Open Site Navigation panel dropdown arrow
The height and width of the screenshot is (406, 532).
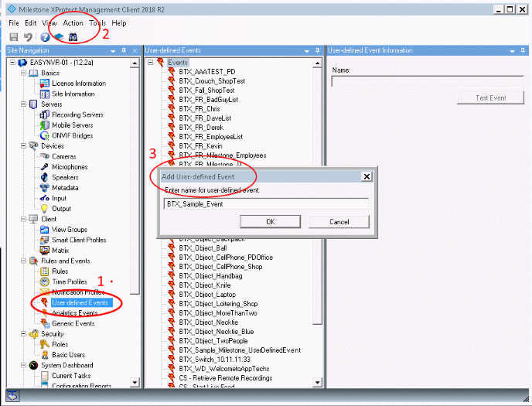[113, 51]
